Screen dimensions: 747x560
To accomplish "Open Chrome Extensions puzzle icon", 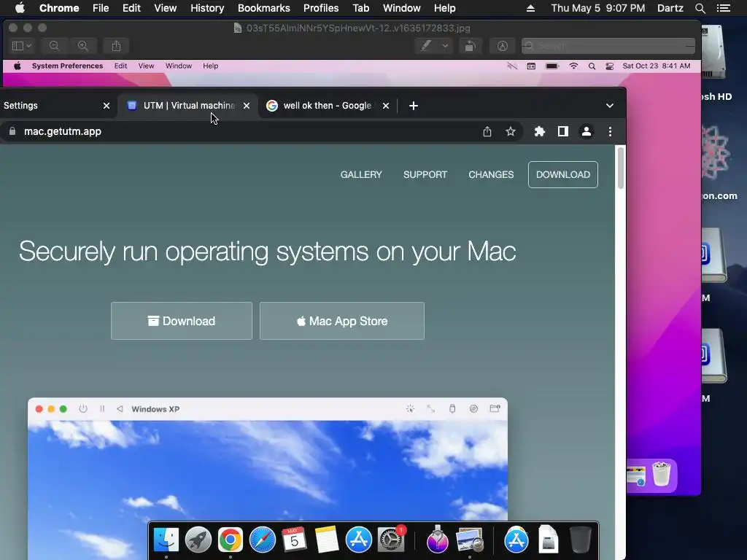I will pos(539,131).
